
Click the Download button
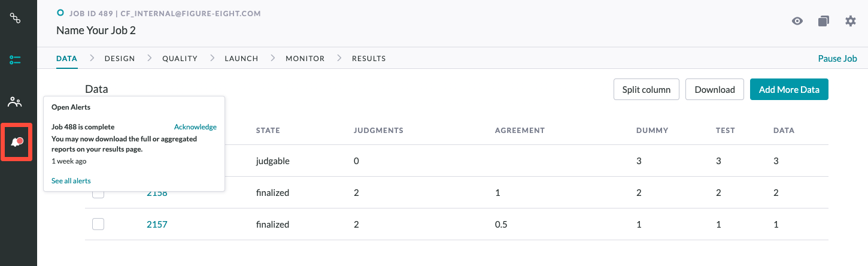(x=715, y=89)
